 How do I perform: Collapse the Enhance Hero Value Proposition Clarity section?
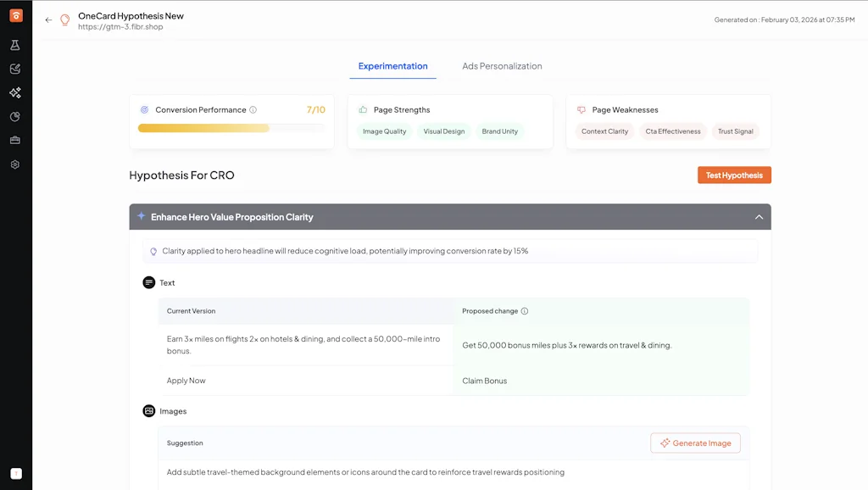759,216
